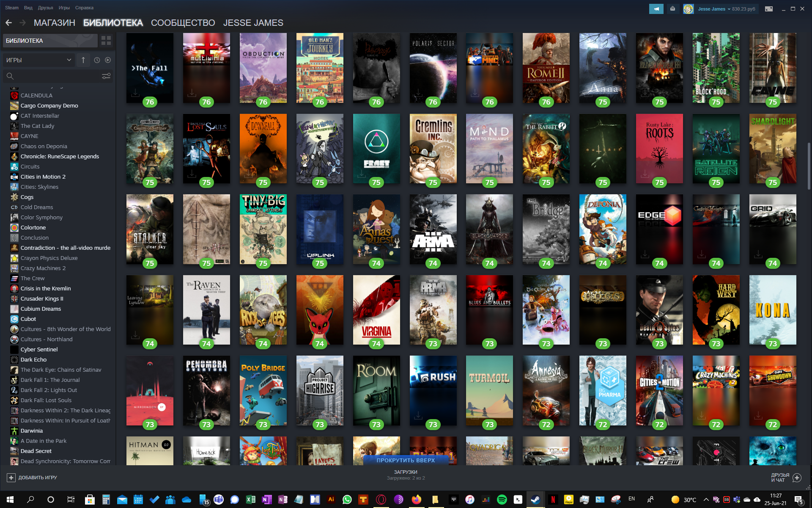
Task: Open the Игры menu
Action: point(64,8)
